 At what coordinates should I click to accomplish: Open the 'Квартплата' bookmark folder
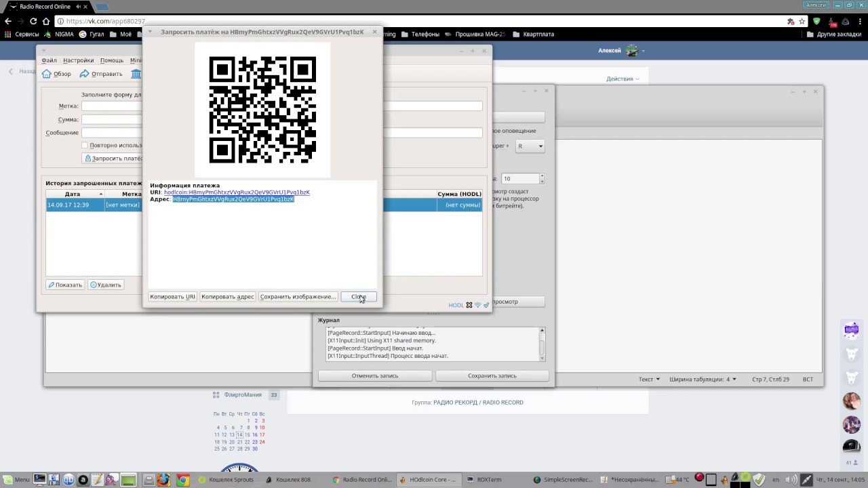point(534,34)
